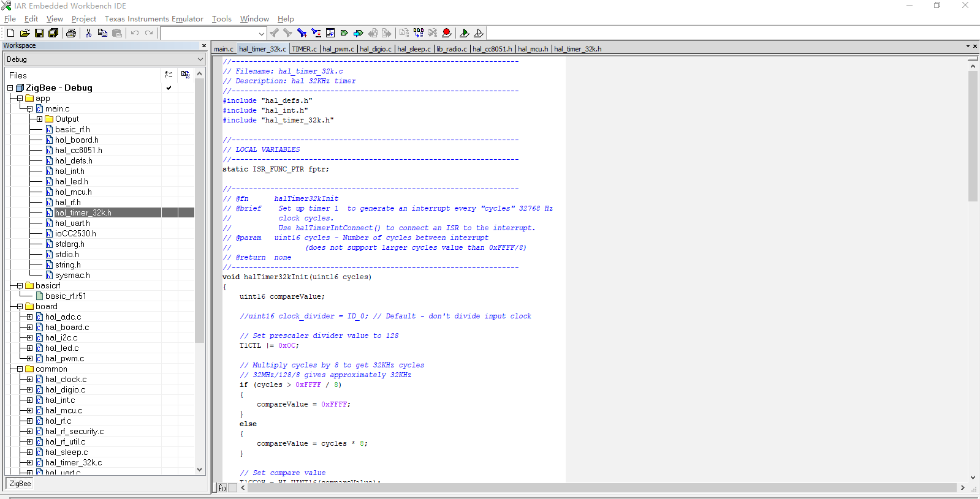Screen dimensions: 980x499
Task: Save all files with the Save All icon
Action: 53,33
